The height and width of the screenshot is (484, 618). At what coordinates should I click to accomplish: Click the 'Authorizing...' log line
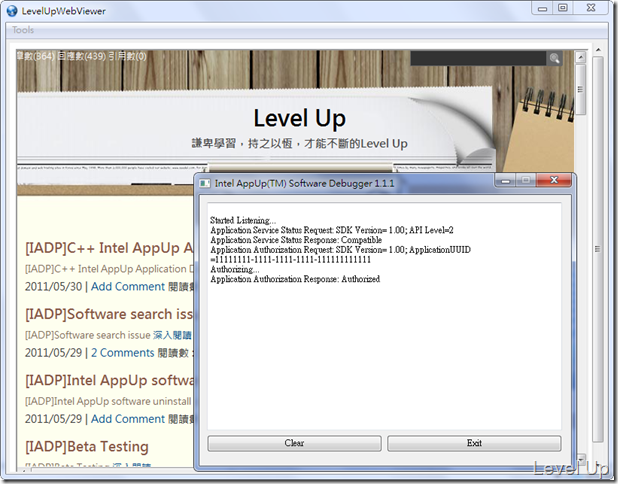(235, 270)
